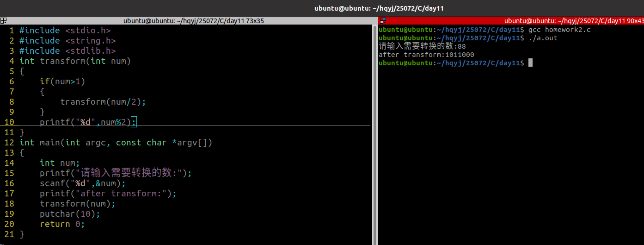Click the opening brace on line 7
The width and height of the screenshot is (644, 245).
click(42, 92)
